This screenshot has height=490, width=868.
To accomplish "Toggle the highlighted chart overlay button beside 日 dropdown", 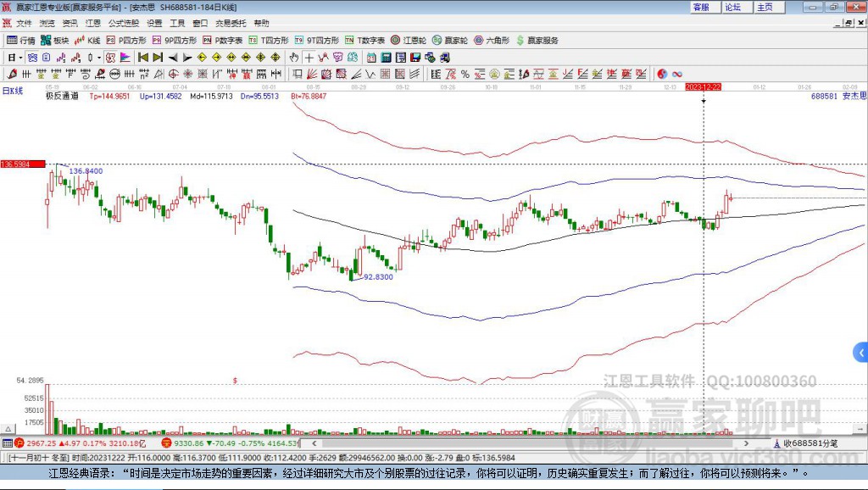I will (x=32, y=58).
